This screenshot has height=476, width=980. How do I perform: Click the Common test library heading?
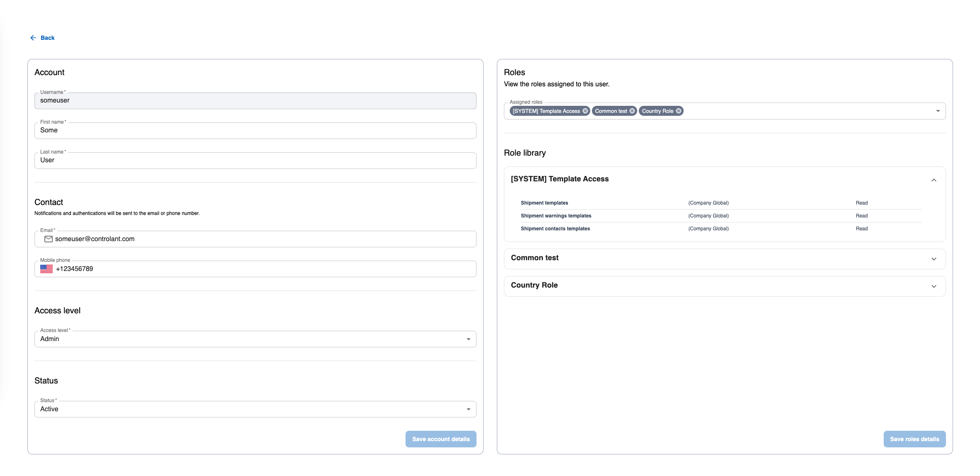[x=535, y=258]
